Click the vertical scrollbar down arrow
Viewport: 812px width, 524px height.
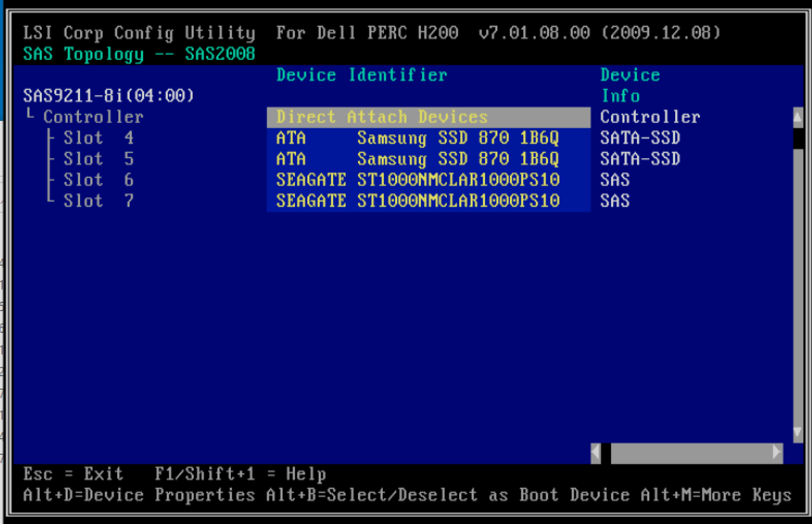[x=798, y=432]
